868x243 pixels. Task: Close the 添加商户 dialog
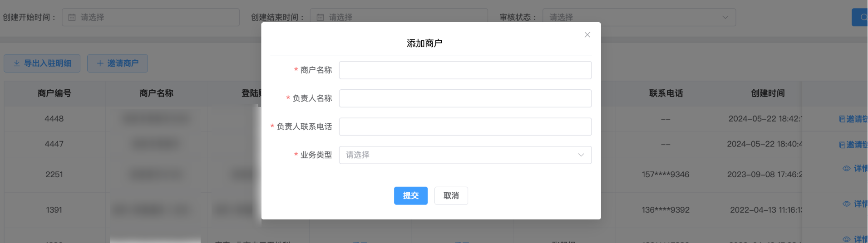coord(587,35)
